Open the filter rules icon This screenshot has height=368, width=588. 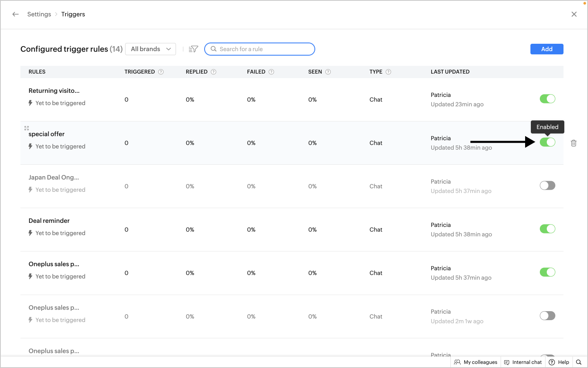194,49
